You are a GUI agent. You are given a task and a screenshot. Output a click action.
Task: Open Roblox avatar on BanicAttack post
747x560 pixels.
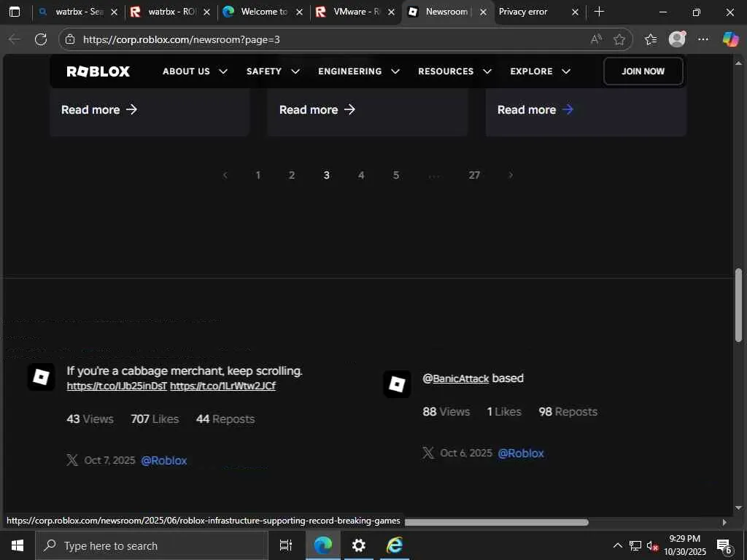(x=397, y=384)
